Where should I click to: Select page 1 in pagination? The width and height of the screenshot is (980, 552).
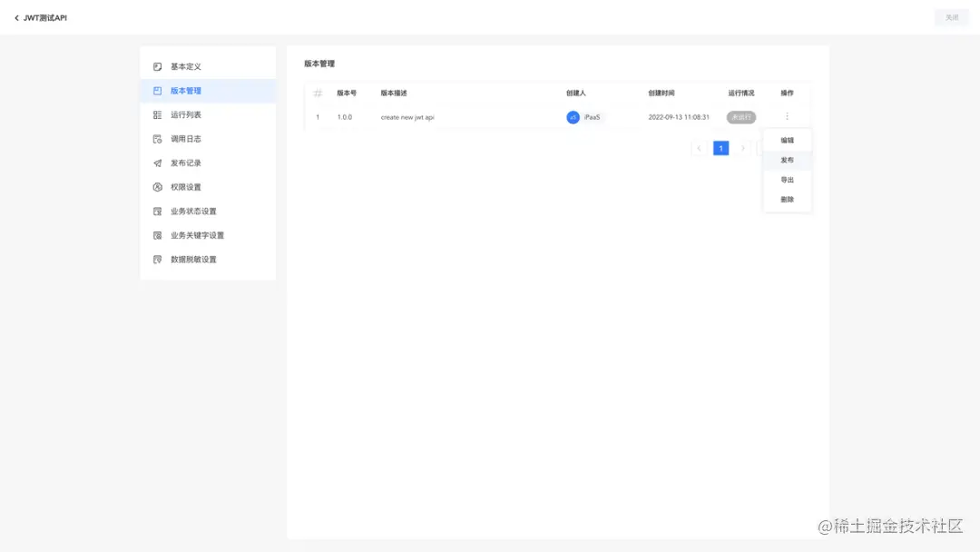tap(720, 148)
